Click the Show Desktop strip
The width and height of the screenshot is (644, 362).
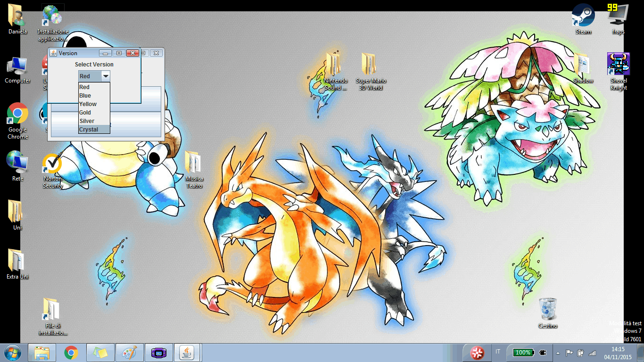(x=641, y=353)
